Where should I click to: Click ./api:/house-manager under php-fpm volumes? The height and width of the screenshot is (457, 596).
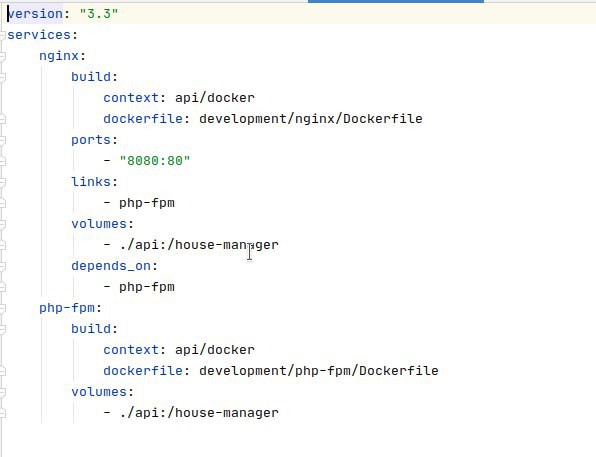(199, 413)
